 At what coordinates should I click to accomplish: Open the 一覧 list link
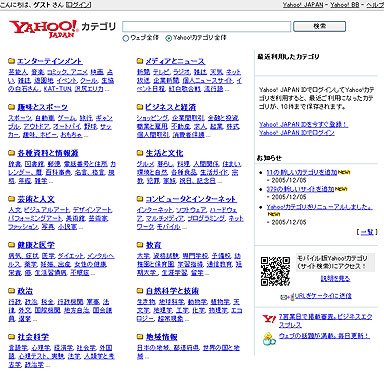367,232
